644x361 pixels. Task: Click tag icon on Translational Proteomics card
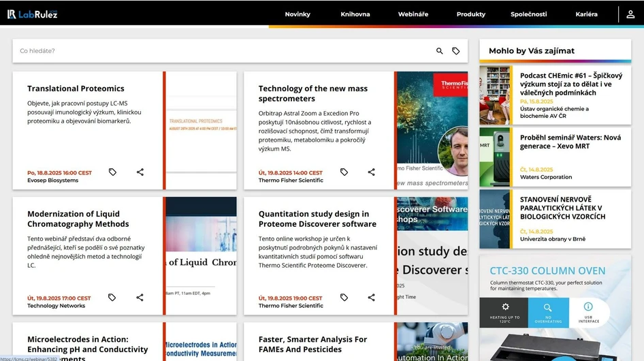112,172
